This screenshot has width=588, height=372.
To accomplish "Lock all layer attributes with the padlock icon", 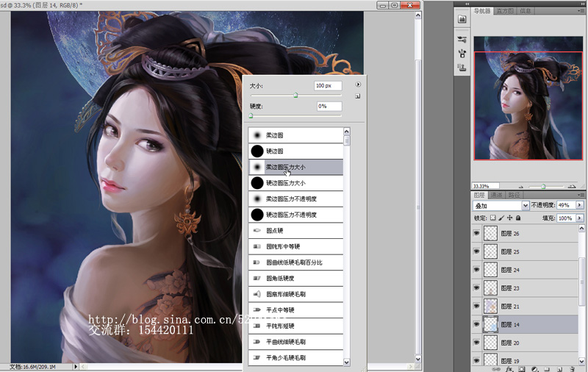I will tap(518, 218).
